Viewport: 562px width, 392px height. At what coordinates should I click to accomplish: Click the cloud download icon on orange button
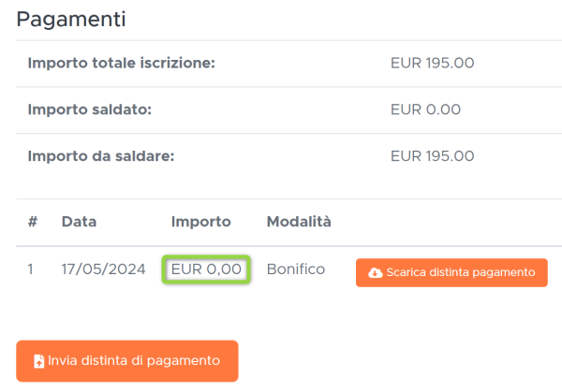coord(376,273)
